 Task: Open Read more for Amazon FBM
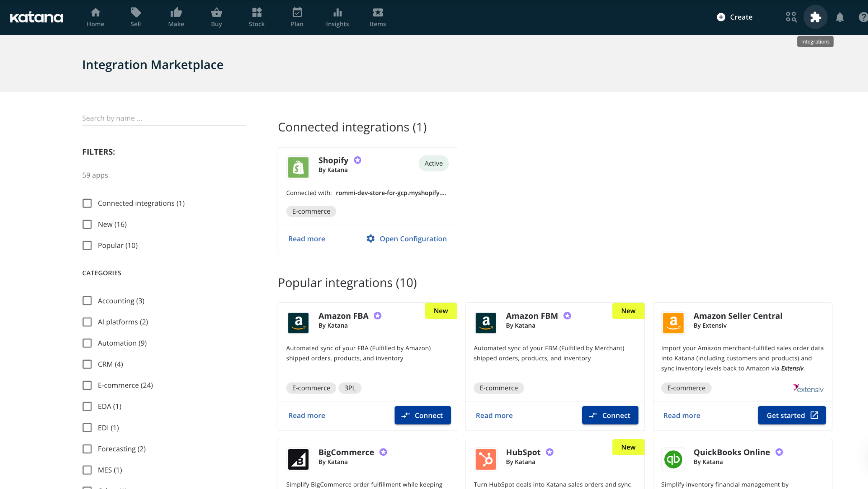click(x=494, y=416)
